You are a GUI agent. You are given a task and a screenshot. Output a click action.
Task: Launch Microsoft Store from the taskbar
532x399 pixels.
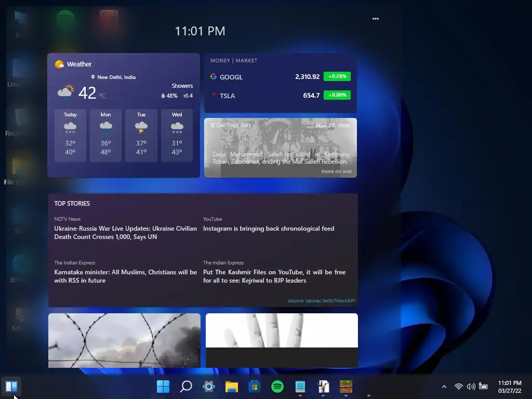tap(255, 387)
